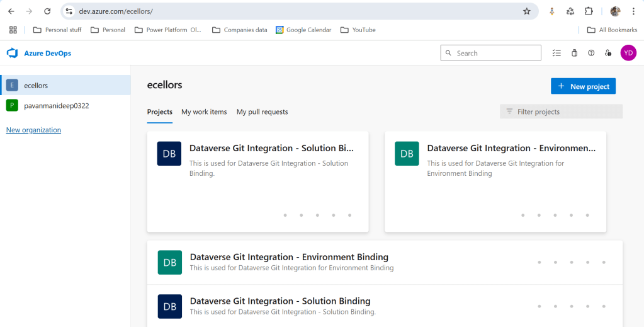644x327 pixels.
Task: Open the Chrome three-dot menu
Action: coord(633,11)
